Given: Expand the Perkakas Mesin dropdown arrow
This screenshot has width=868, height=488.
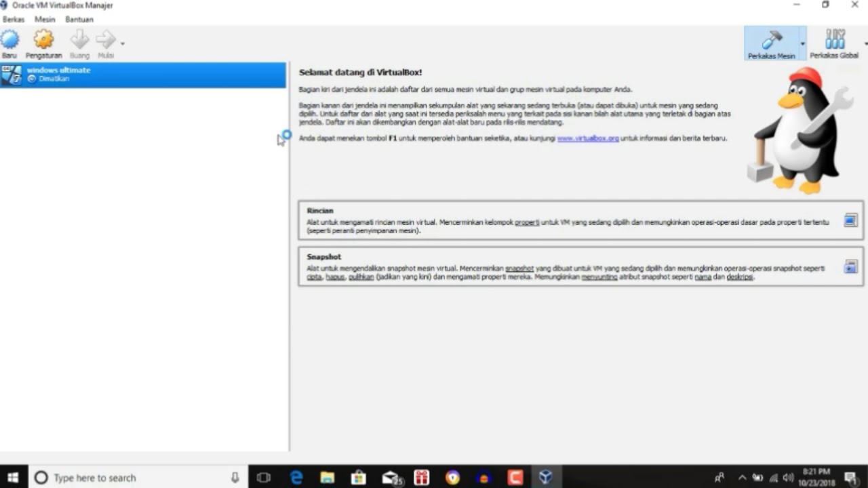Looking at the screenshot, I should [x=802, y=44].
